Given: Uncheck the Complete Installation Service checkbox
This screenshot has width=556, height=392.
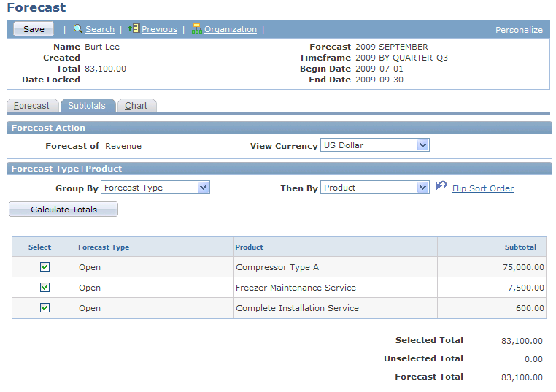Looking at the screenshot, I should click(45, 307).
